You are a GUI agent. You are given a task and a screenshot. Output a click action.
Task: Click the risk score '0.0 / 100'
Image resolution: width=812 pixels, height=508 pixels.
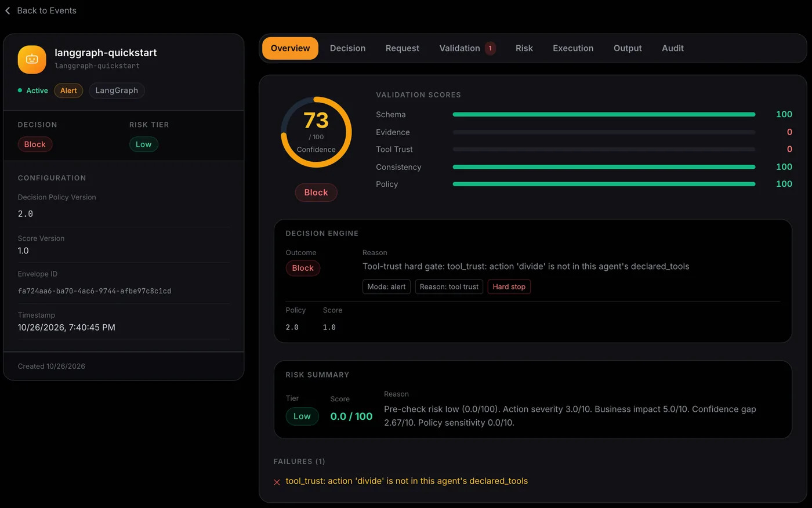point(351,416)
